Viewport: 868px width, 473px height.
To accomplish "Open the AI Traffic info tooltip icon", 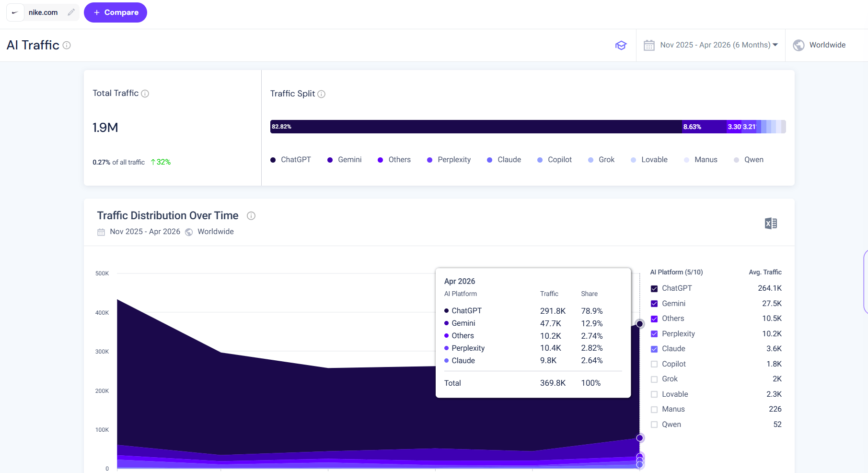I will click(x=67, y=45).
